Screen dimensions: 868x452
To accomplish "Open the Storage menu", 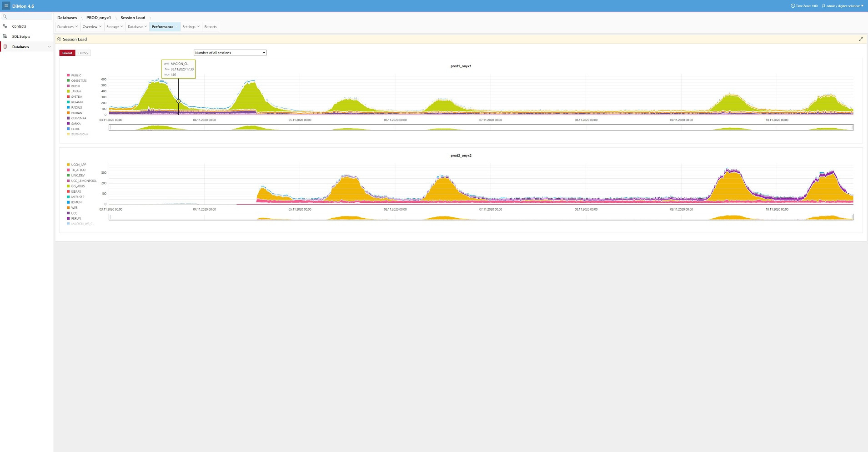I will coord(114,27).
